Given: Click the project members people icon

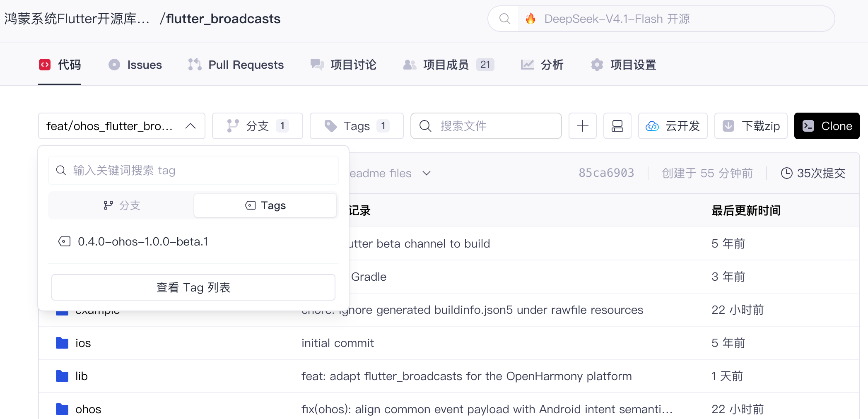Looking at the screenshot, I should [410, 65].
